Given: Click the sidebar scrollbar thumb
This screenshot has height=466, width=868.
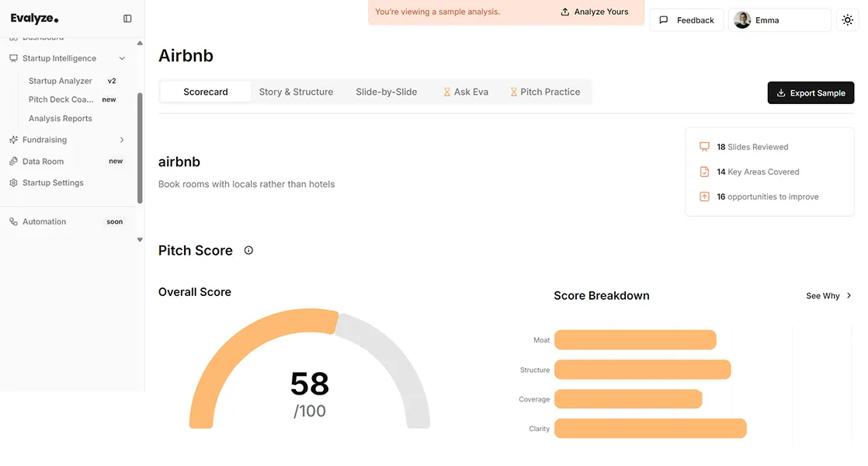Looking at the screenshot, I should [x=140, y=148].
